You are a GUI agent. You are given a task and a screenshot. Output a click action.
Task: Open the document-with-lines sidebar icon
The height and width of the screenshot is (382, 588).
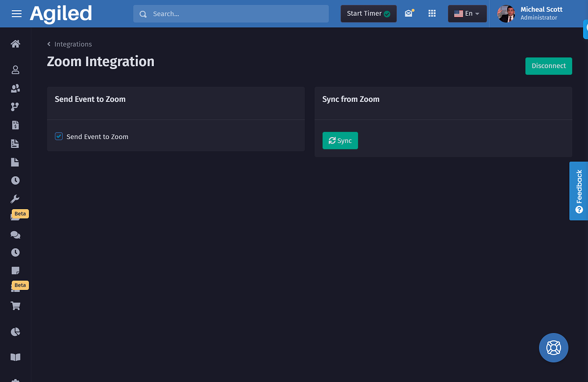tap(15, 144)
